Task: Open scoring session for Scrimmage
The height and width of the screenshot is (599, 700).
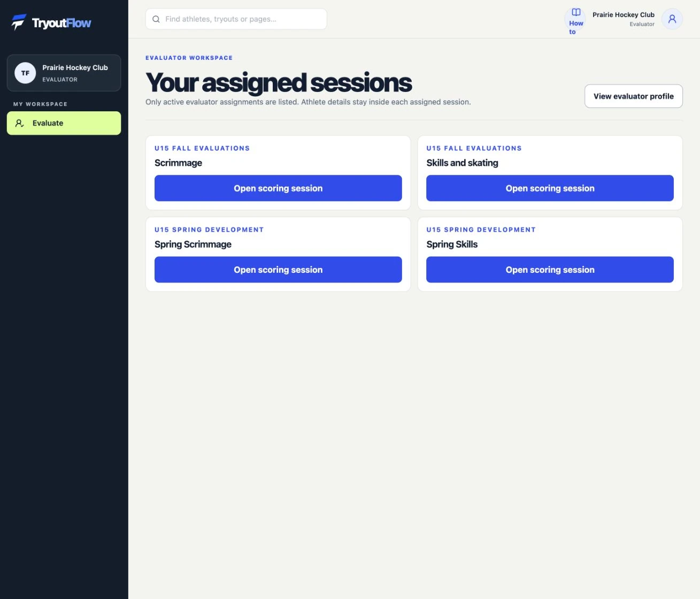Action: coord(278,188)
